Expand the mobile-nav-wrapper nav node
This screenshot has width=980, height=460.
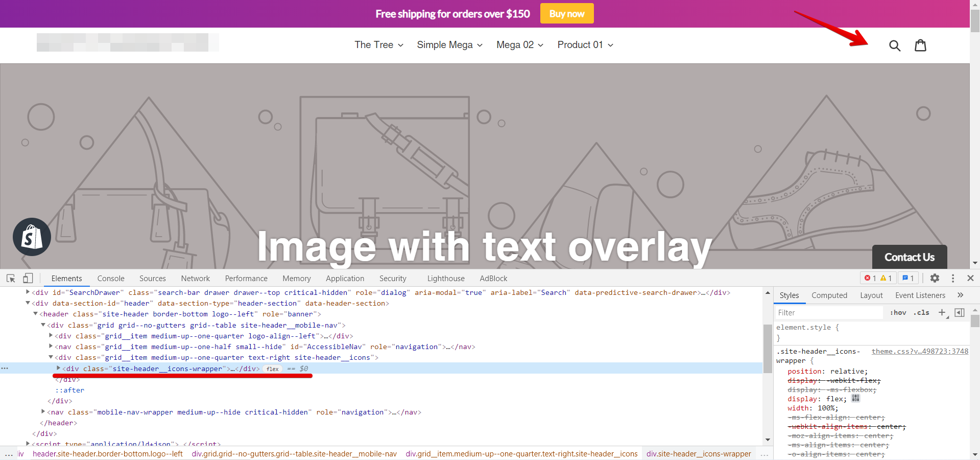(43, 412)
